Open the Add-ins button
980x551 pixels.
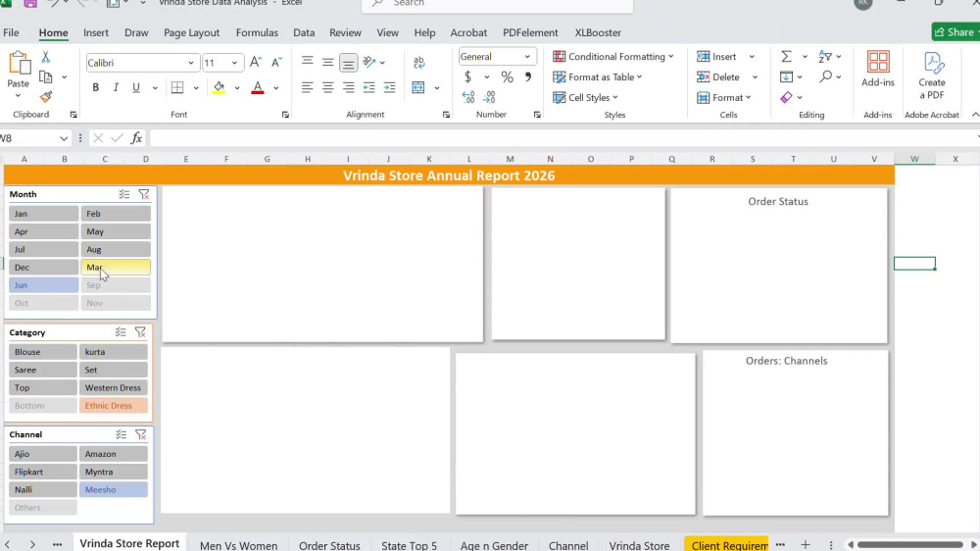tap(877, 69)
